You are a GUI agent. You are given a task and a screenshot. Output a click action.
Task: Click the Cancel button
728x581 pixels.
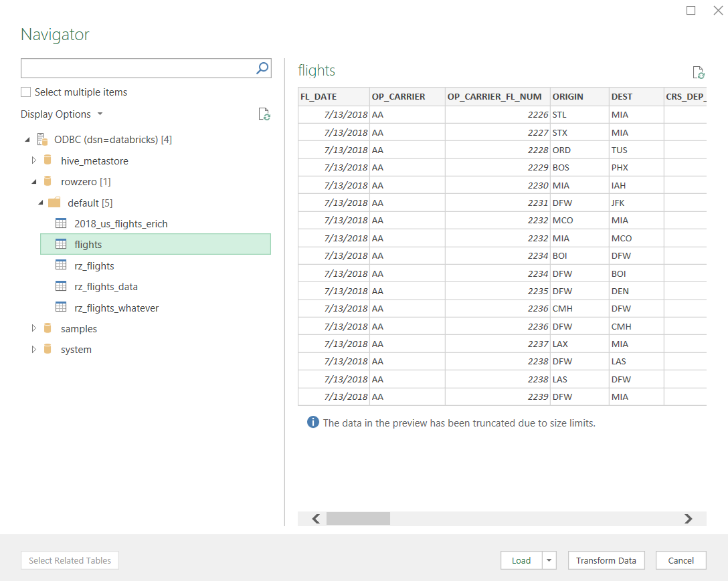click(680, 560)
